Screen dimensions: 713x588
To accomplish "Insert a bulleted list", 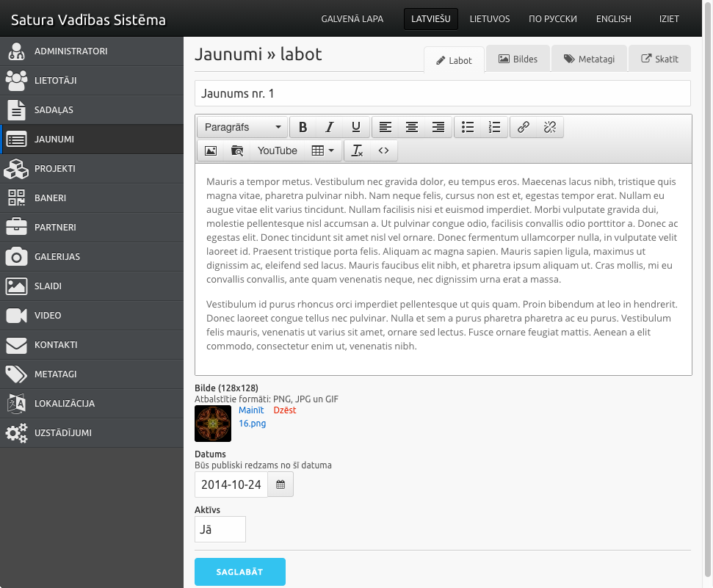I will pyautogui.click(x=468, y=127).
